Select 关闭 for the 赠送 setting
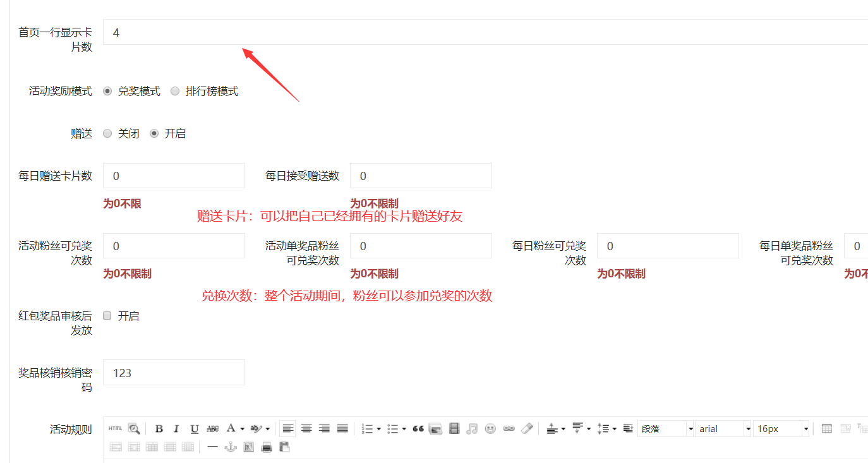The width and height of the screenshot is (868, 463). 107,134
